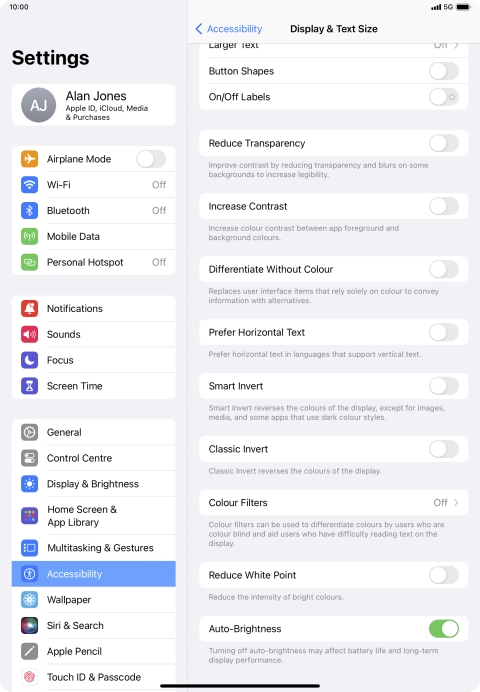Open the Larger Text disclosure row
The width and height of the screenshot is (480, 692).
334,48
